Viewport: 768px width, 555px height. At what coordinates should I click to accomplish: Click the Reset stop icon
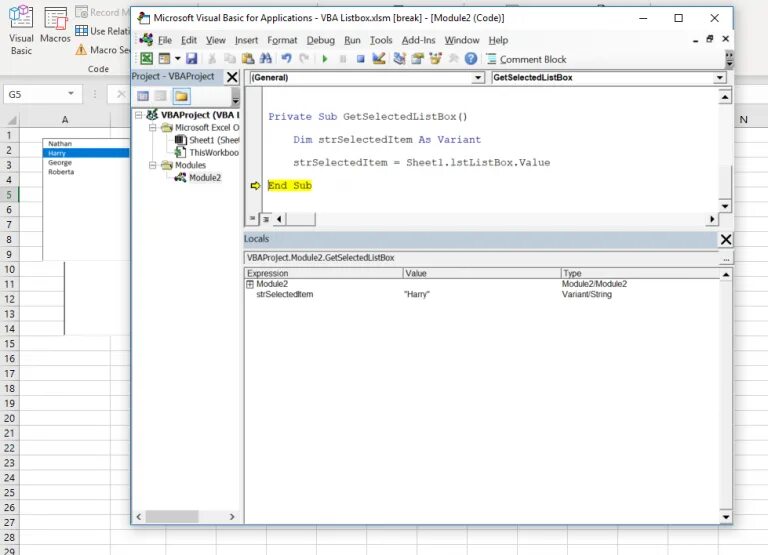360,59
